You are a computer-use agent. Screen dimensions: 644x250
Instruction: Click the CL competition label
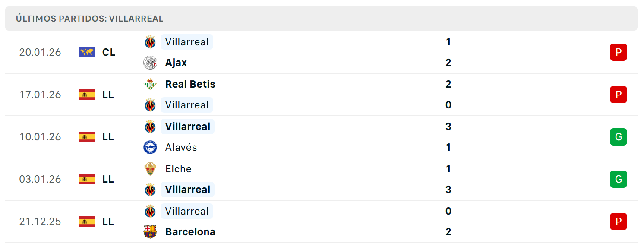coord(109,52)
